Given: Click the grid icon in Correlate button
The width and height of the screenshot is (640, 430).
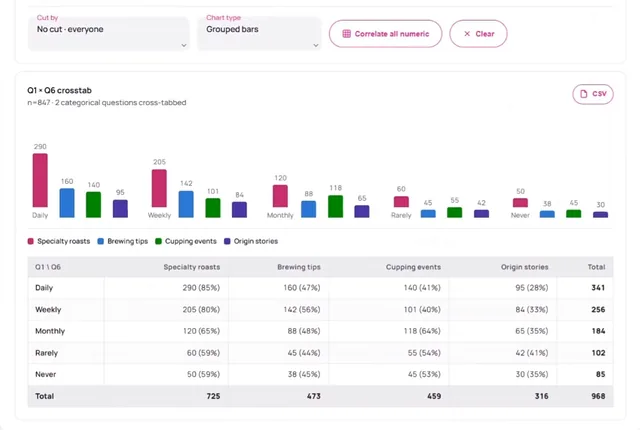Looking at the screenshot, I should pos(347,34).
